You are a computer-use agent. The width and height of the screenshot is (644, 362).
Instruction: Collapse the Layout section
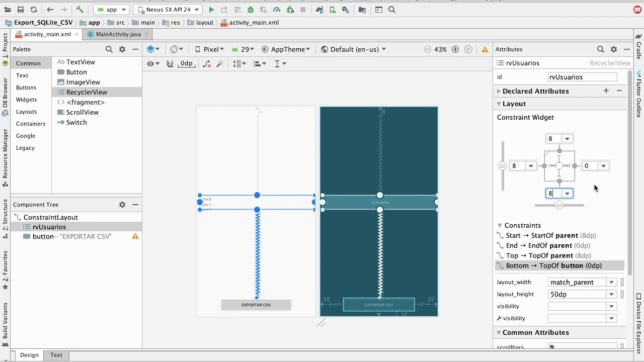[x=499, y=104]
